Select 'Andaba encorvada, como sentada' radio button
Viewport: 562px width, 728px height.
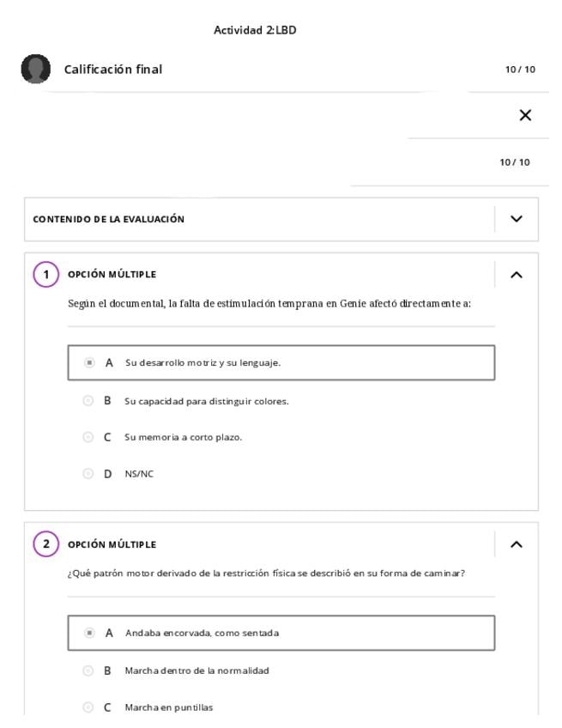pyautogui.click(x=89, y=634)
